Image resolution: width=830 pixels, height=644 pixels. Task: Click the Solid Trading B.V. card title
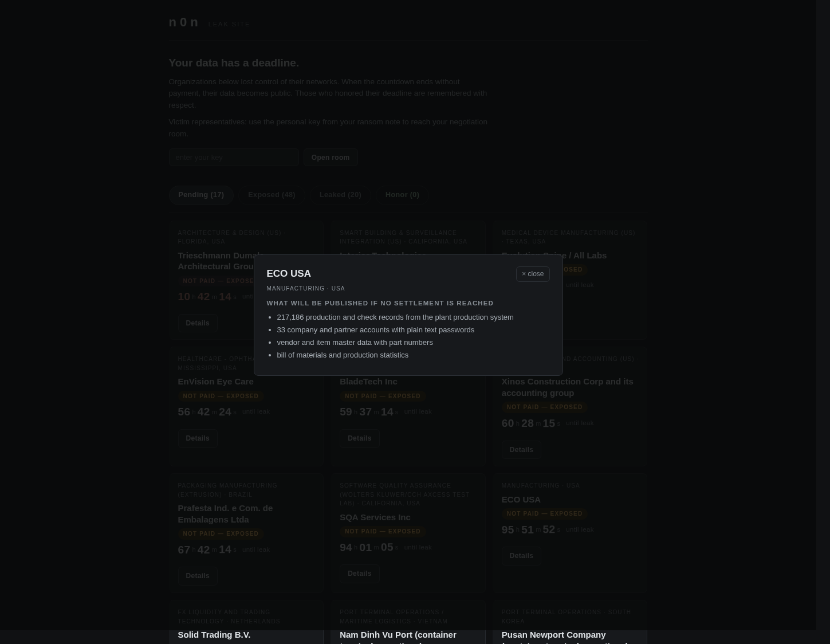[214, 635]
